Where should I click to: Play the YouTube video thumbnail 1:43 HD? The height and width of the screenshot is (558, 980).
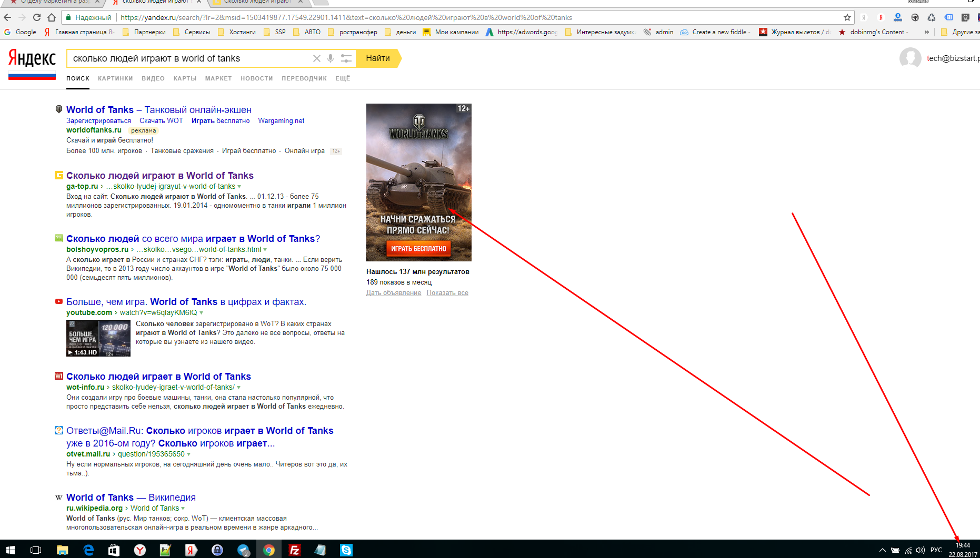[98, 338]
